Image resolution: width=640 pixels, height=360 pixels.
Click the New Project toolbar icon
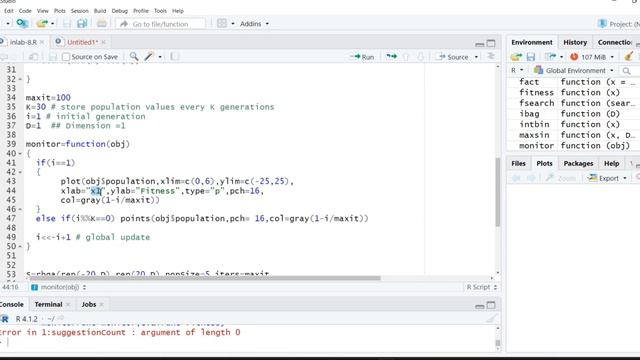(x=22, y=24)
